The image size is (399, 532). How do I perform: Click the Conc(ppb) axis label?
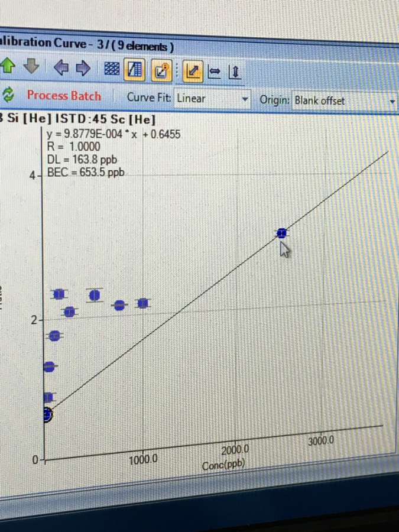coord(223,465)
